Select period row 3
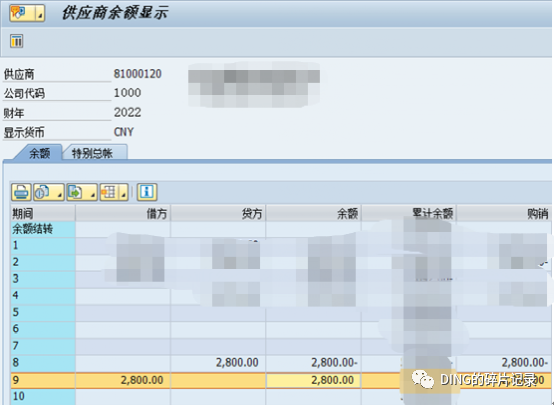This screenshot has width=554, height=405. click(43, 278)
